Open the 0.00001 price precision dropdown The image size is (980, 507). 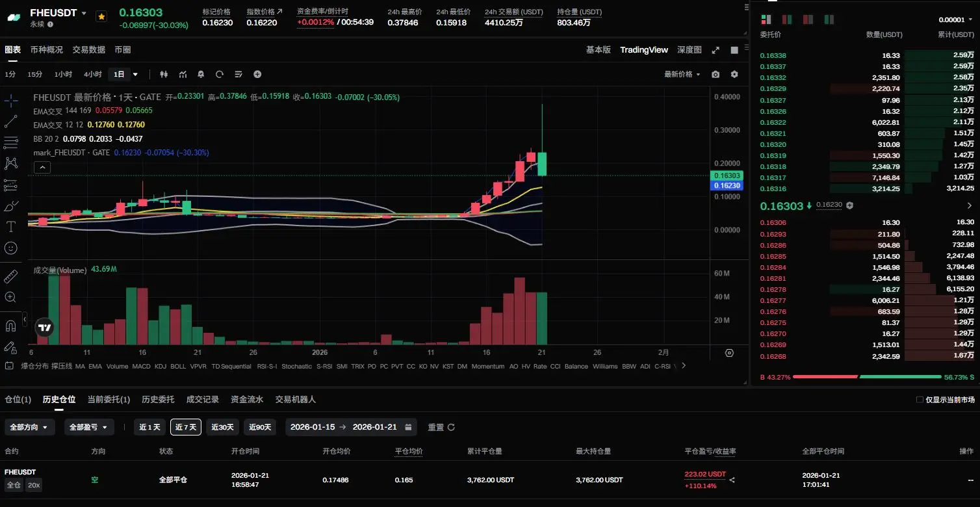(x=957, y=19)
